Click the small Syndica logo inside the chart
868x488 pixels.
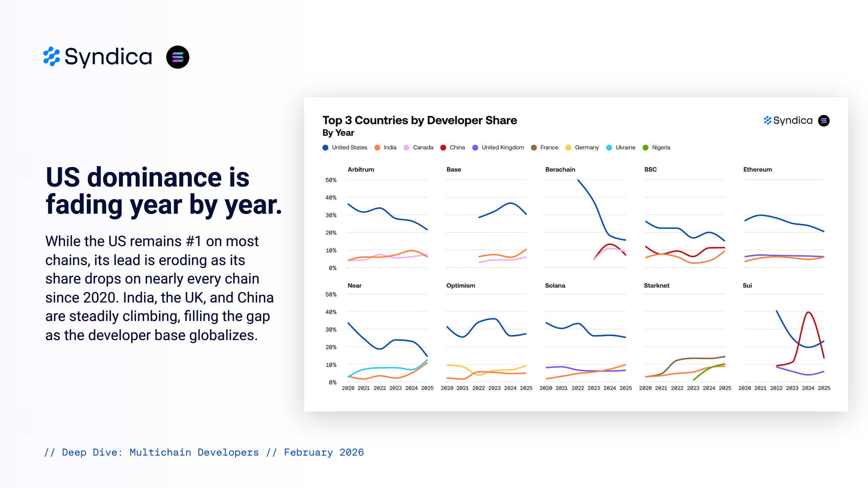[788, 121]
